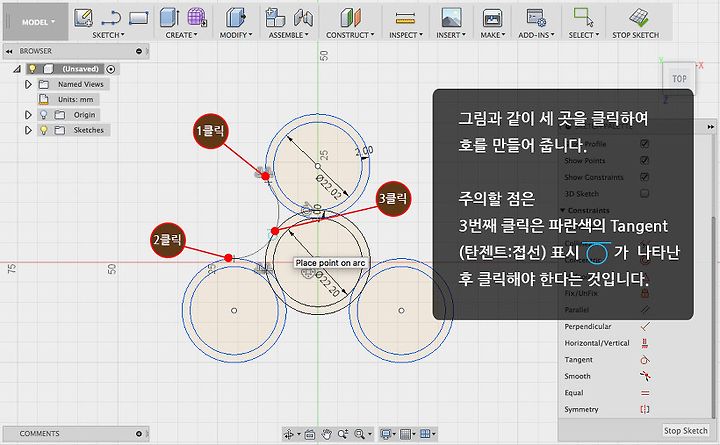
Task: Pick the Measure ruler icon above Inspect
Action: point(405,18)
